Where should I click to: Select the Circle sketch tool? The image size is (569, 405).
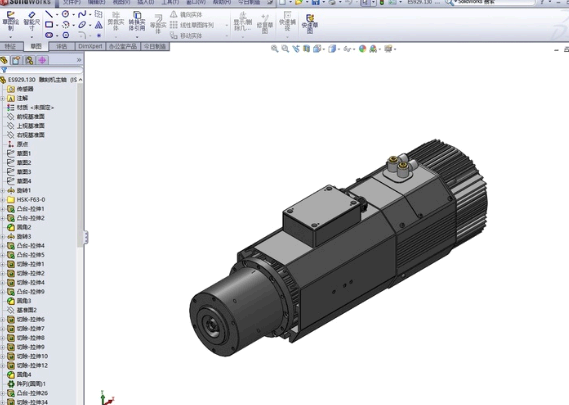(65, 14)
